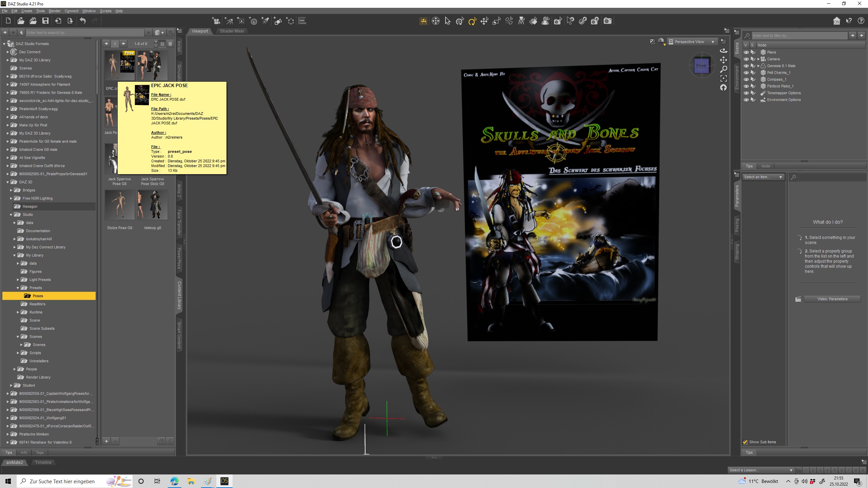Open Windows Start menu
868x488 pixels.
pyautogui.click(x=8, y=481)
